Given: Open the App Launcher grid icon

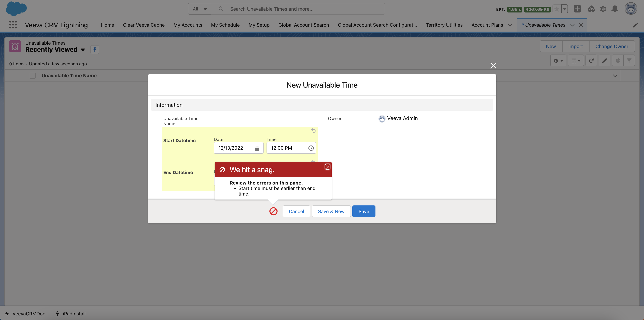Looking at the screenshot, I should pyautogui.click(x=13, y=25).
